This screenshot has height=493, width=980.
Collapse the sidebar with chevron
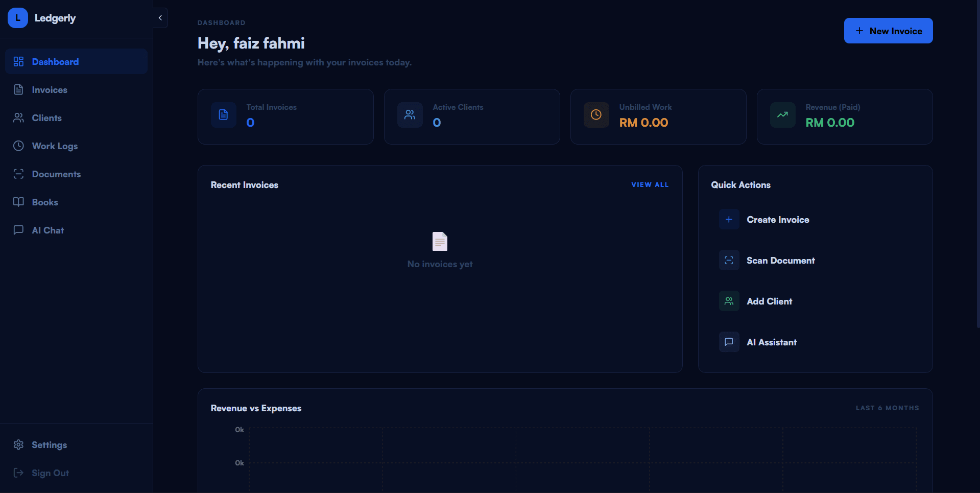(x=160, y=18)
